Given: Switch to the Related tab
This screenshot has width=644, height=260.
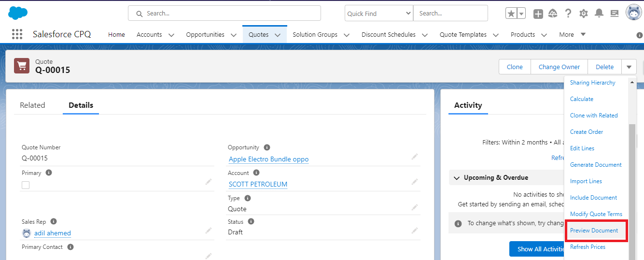Looking at the screenshot, I should pos(32,105).
